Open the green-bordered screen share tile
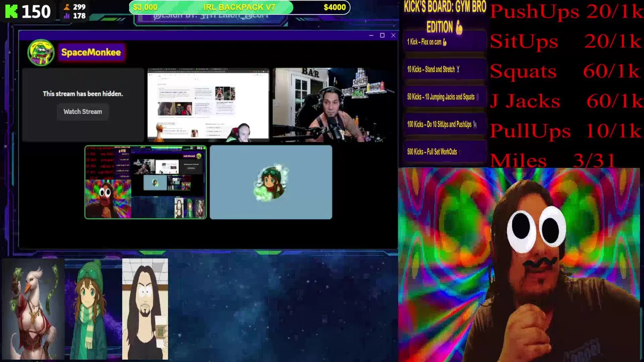Image resolution: width=644 pixels, height=362 pixels. [x=145, y=183]
